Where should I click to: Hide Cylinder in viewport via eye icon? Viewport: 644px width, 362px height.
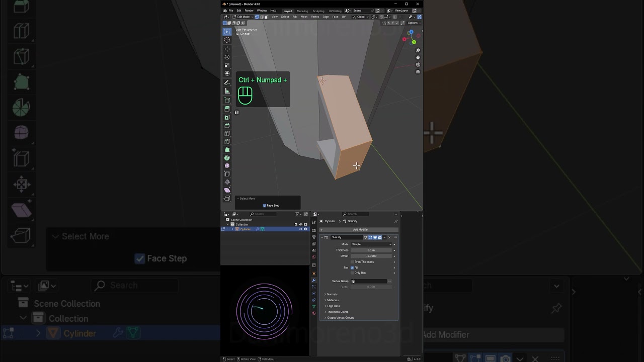click(301, 229)
